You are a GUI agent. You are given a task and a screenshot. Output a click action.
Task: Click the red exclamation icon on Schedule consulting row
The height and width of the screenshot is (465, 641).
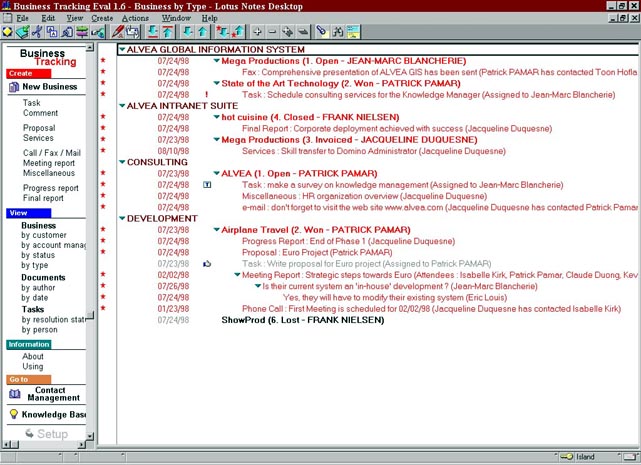(x=207, y=94)
